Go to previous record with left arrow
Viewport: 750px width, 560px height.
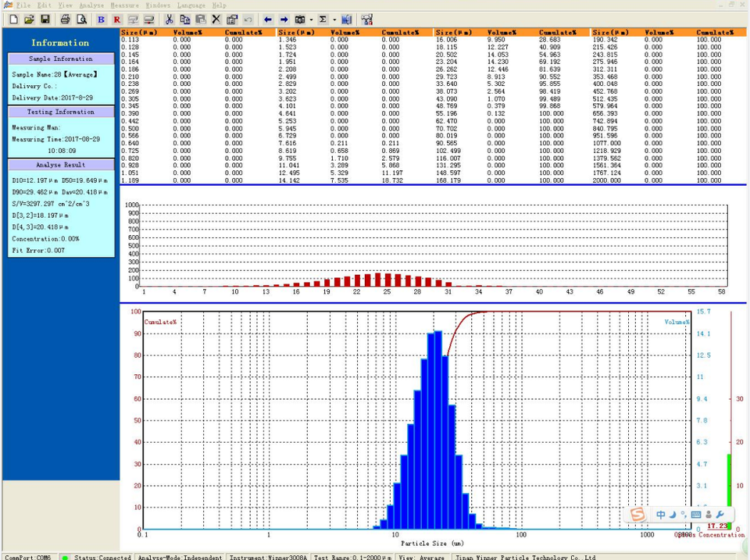pos(268,19)
